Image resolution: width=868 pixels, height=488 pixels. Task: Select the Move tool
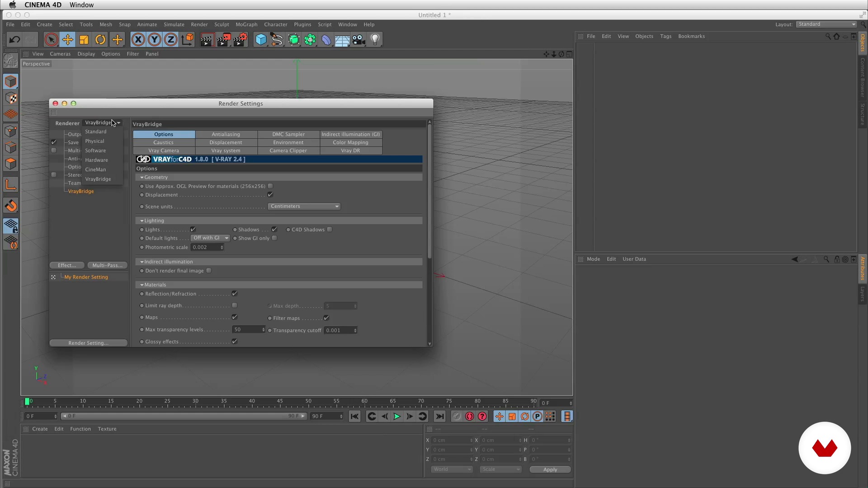click(x=67, y=40)
